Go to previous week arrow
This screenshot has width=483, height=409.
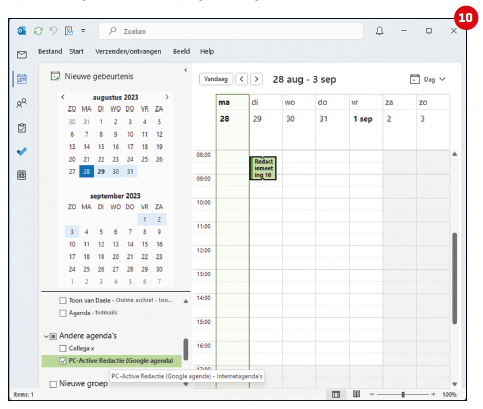point(242,79)
